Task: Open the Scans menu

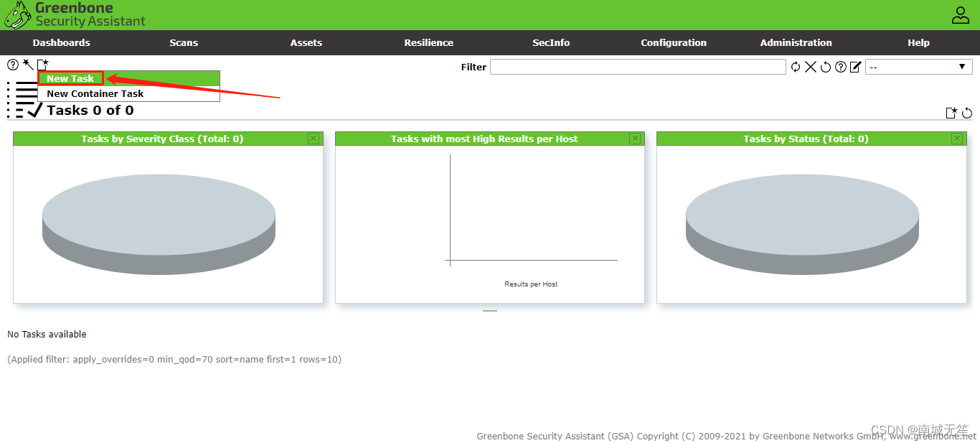Action: 184,42
